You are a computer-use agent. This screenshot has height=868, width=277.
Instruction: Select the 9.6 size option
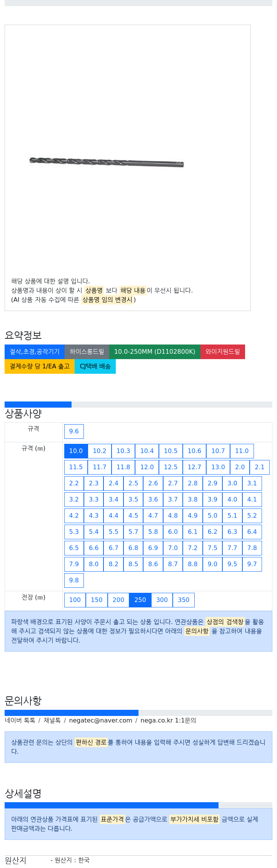pos(74,431)
